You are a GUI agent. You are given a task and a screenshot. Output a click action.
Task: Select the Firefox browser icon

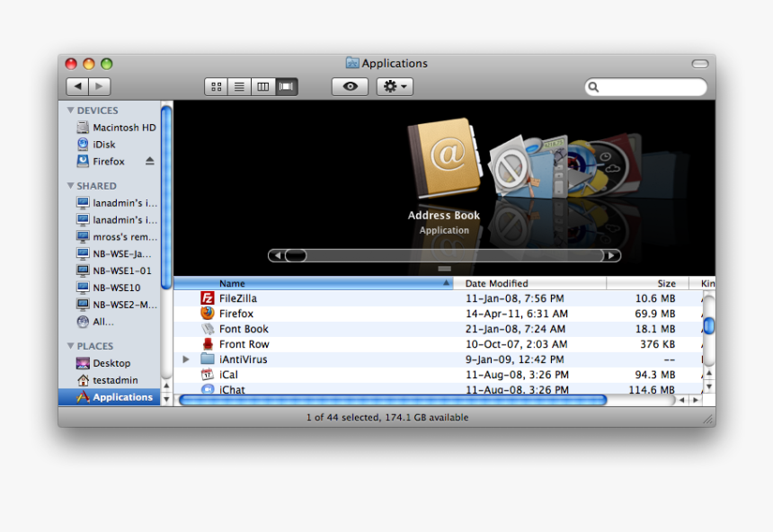pos(208,313)
